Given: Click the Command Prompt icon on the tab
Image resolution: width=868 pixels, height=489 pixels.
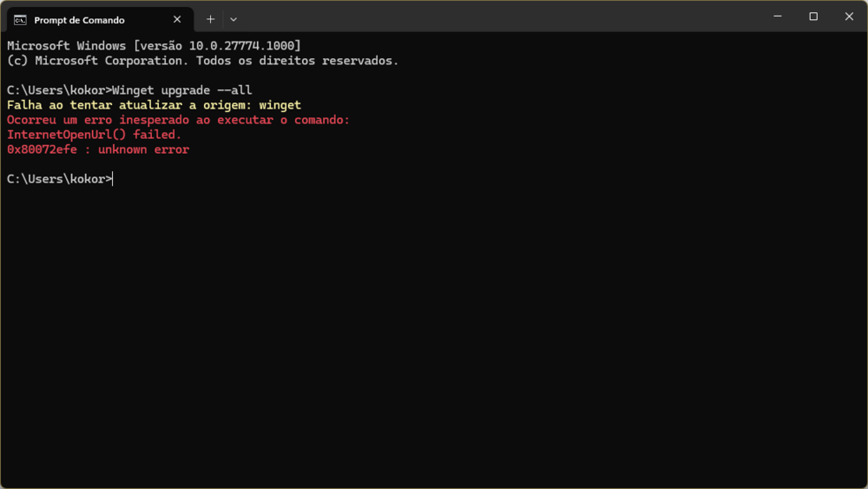Looking at the screenshot, I should coord(20,20).
